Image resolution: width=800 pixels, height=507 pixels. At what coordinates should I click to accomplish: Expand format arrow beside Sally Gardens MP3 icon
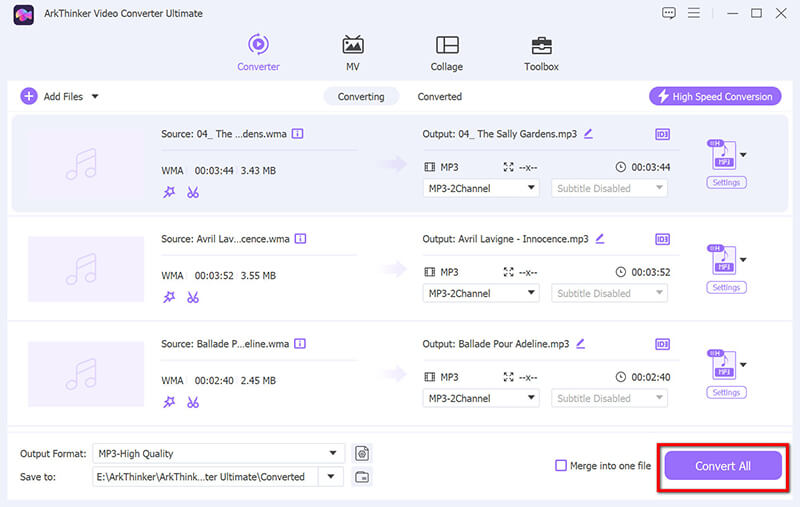click(743, 155)
